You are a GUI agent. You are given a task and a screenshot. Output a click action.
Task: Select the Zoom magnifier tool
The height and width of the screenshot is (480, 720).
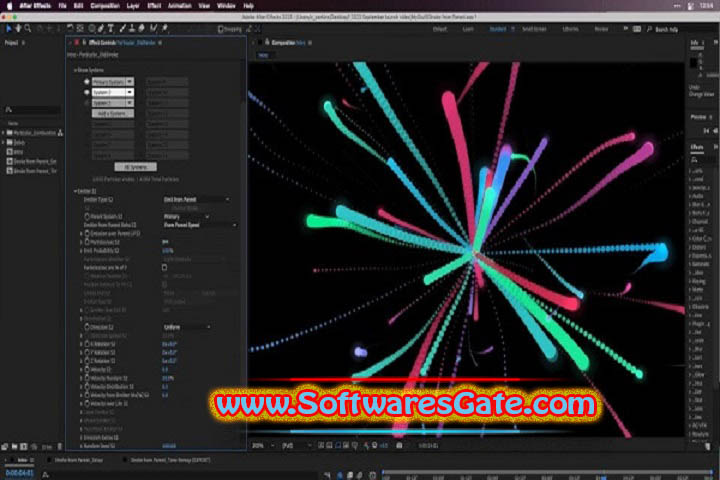click(x=28, y=29)
